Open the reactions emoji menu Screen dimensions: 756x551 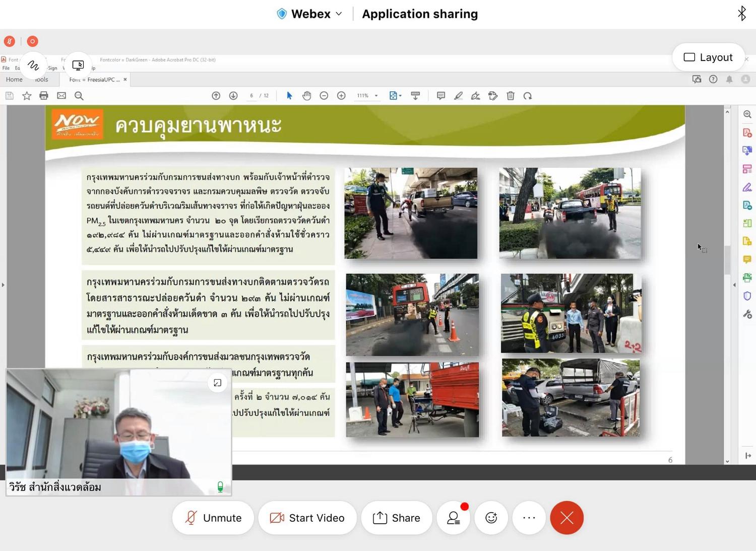click(491, 518)
